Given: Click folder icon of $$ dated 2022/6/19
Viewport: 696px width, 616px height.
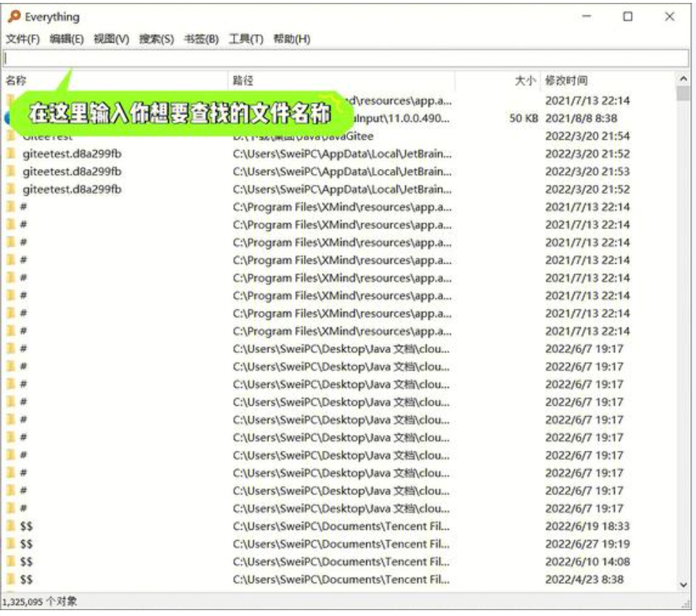Looking at the screenshot, I should (x=11, y=526).
